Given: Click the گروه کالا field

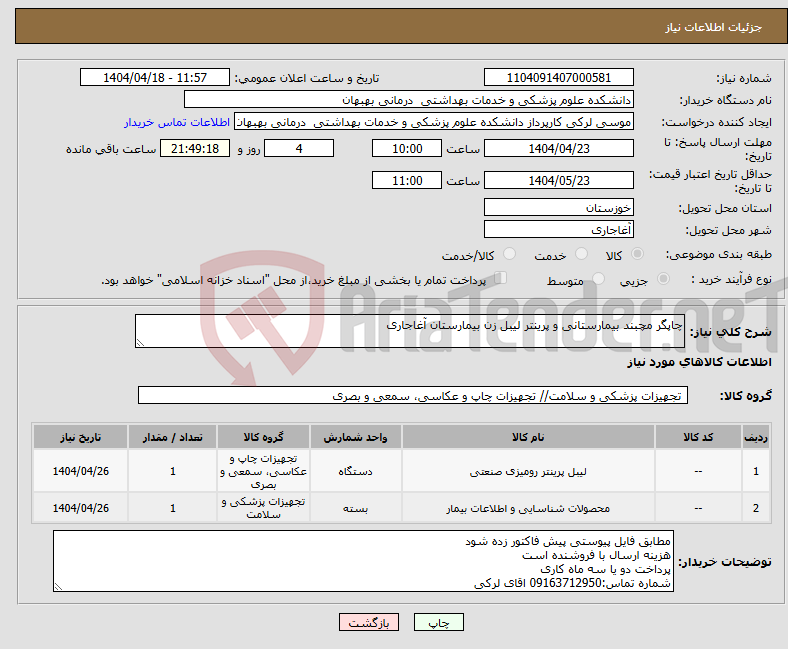Looking at the screenshot, I should [x=413, y=395].
